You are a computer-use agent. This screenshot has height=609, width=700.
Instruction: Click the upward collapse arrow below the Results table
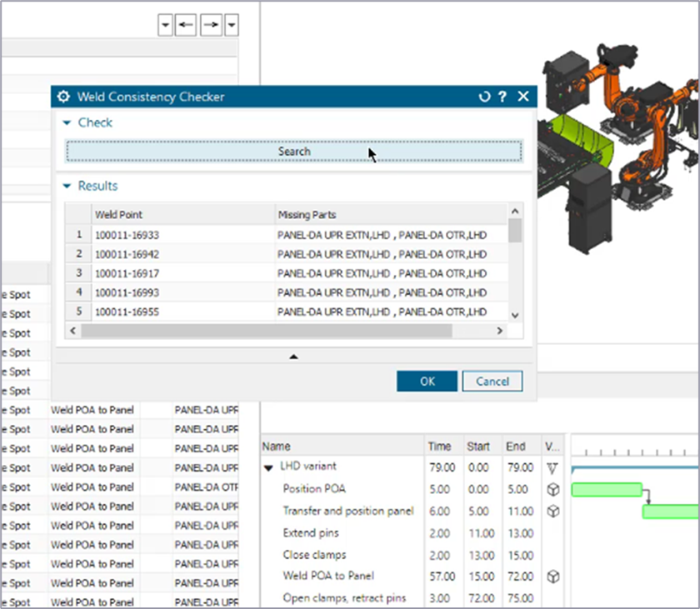tap(293, 356)
